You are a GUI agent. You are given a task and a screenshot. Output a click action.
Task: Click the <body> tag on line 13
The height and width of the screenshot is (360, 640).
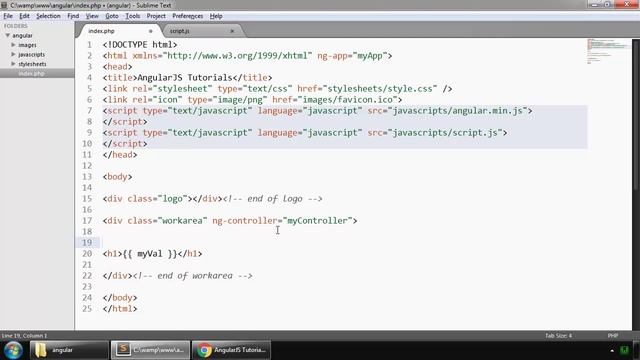(x=118, y=177)
